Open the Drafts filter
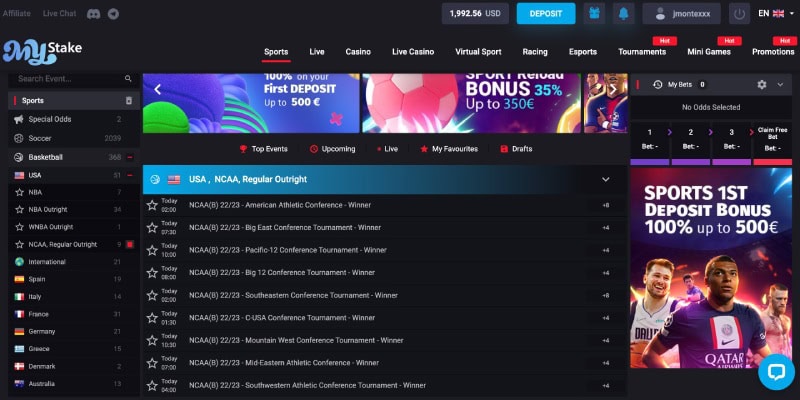800x400 pixels. pos(516,149)
